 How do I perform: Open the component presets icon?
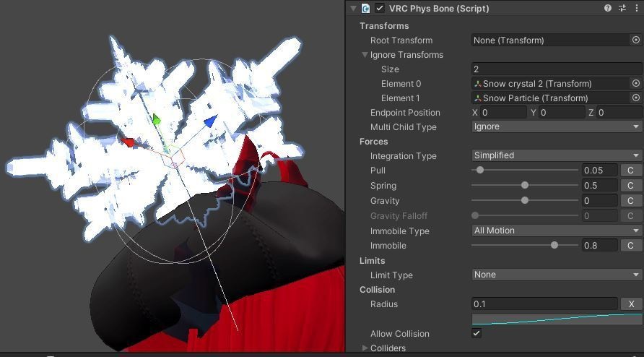pyautogui.click(x=622, y=8)
